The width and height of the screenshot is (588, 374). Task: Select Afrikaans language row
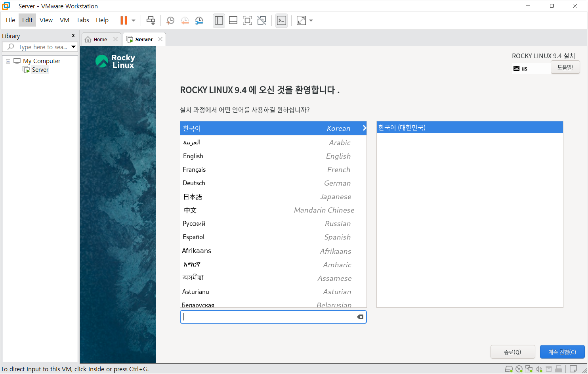pos(273,251)
